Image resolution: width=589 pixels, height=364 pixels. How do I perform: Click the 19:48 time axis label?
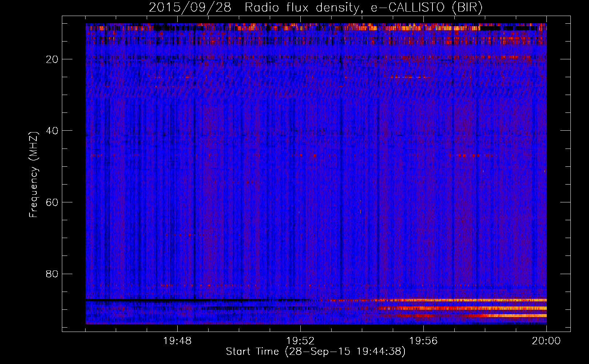coord(177,341)
